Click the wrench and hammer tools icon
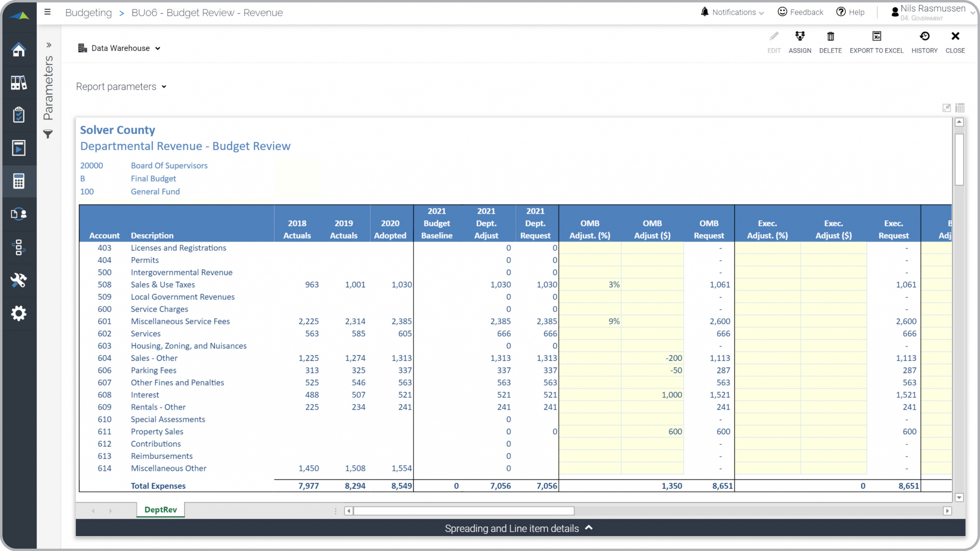Image resolution: width=980 pixels, height=551 pixels. click(18, 280)
